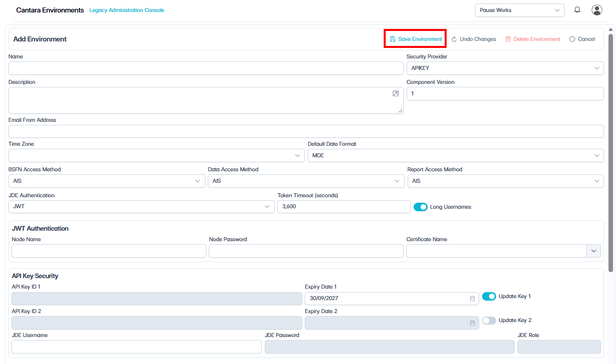Choose a Default Date Format from the dropdown

[456, 156]
